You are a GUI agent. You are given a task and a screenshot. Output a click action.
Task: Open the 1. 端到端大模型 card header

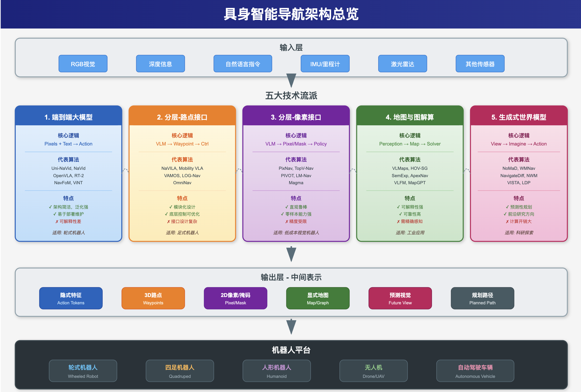click(68, 116)
